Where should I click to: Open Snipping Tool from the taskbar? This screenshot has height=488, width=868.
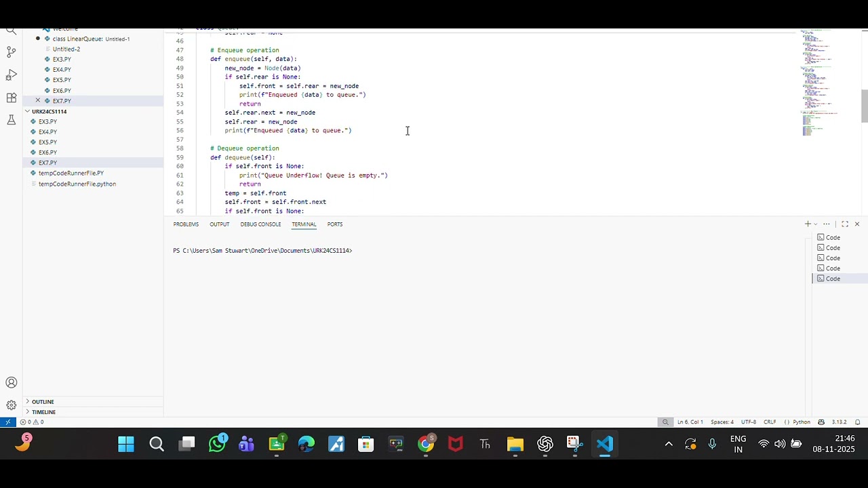[x=575, y=445]
